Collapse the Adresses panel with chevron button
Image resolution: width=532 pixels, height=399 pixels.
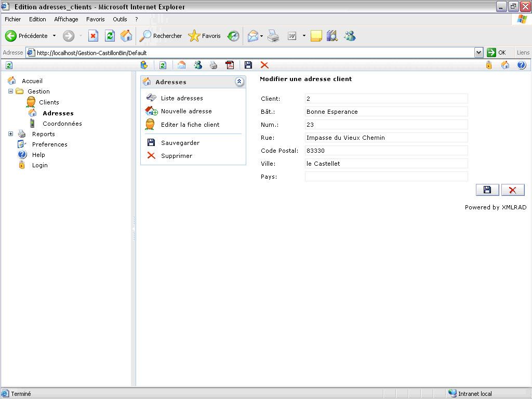click(x=240, y=82)
